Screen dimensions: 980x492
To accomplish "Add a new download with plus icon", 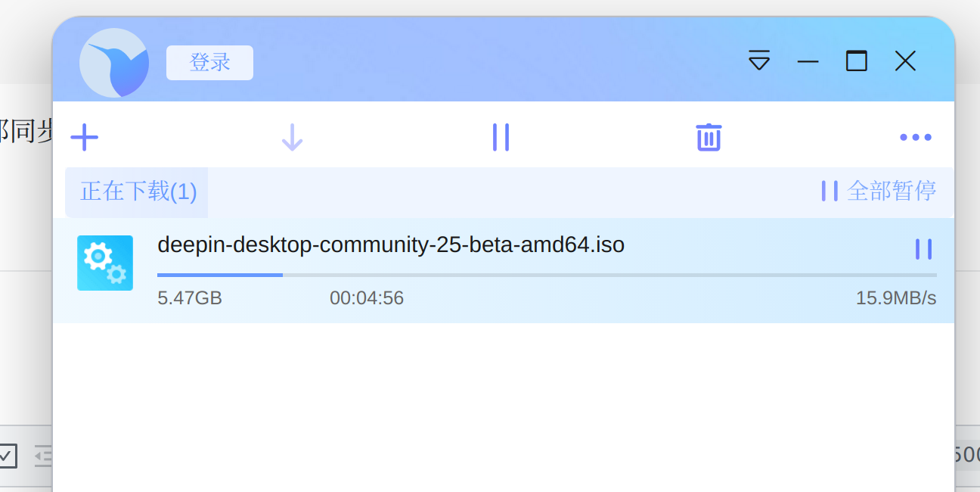I will pos(85,138).
